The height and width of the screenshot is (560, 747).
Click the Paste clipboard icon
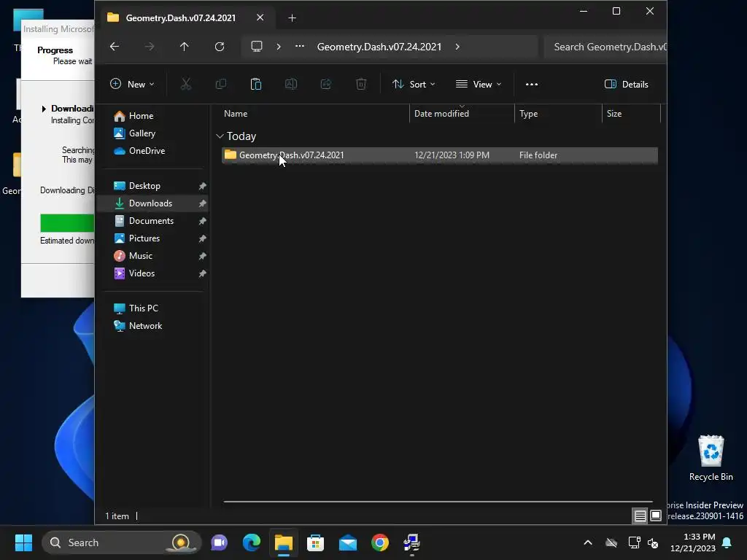pos(256,85)
